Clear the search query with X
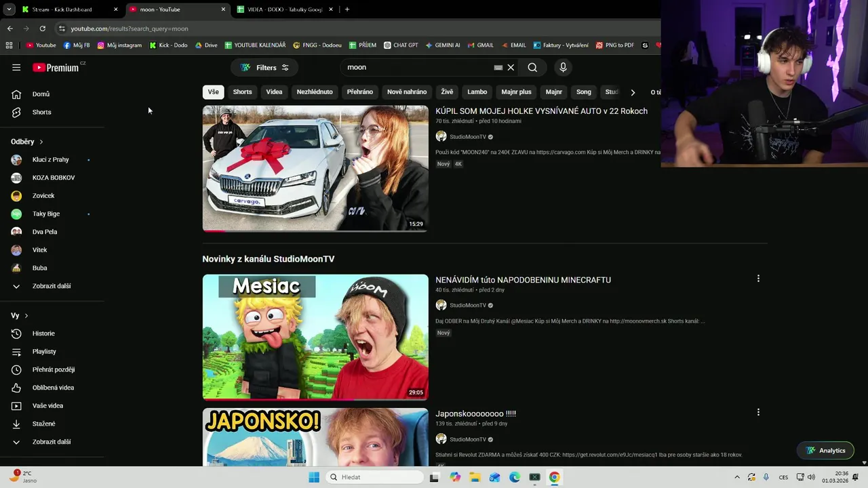This screenshot has height=488, width=868. [x=511, y=67]
